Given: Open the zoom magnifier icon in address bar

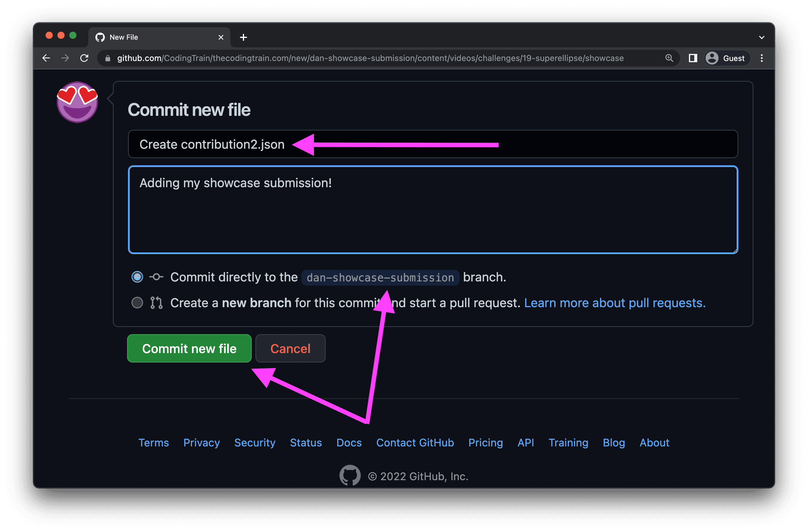Looking at the screenshot, I should [x=669, y=58].
